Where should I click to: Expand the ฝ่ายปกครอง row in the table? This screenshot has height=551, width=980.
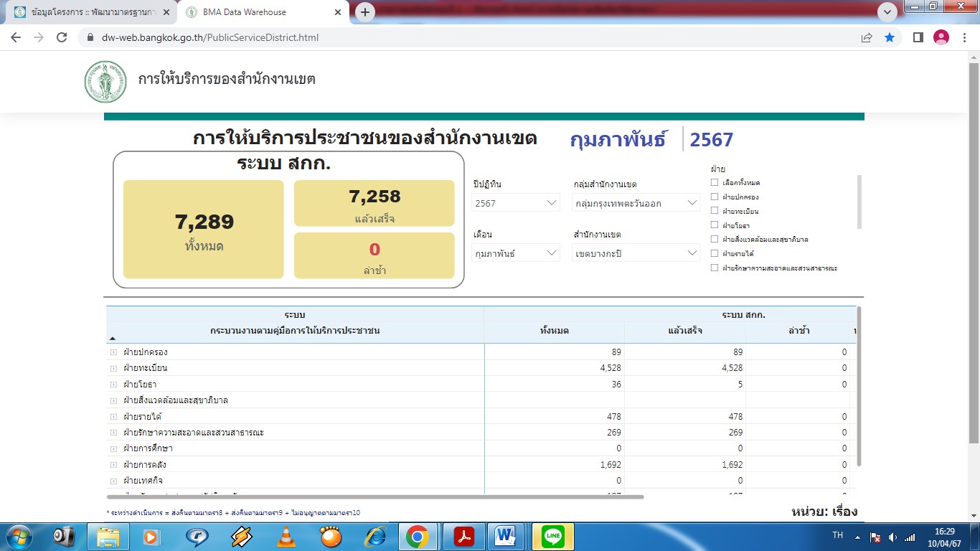point(113,352)
